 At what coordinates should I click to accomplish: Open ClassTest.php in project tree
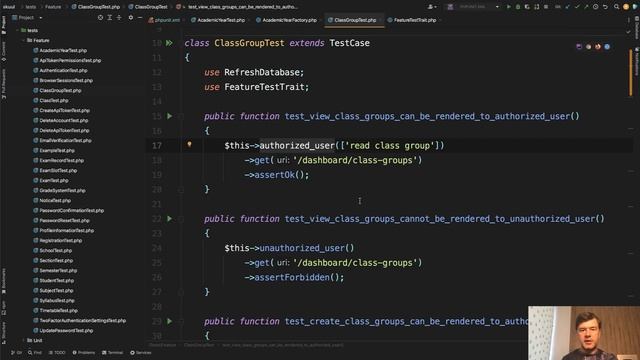tap(51, 100)
